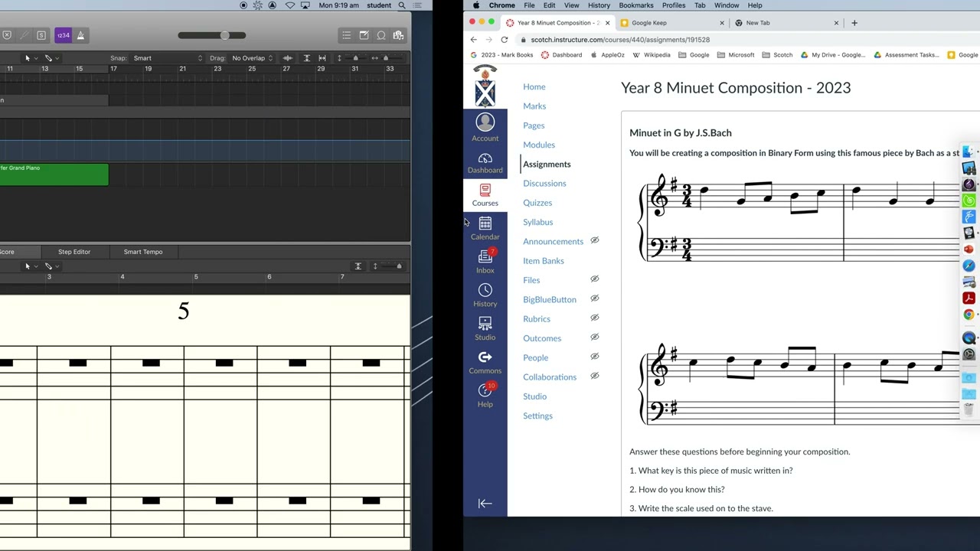Click bar 17 on the tracks ruler

coord(113,69)
